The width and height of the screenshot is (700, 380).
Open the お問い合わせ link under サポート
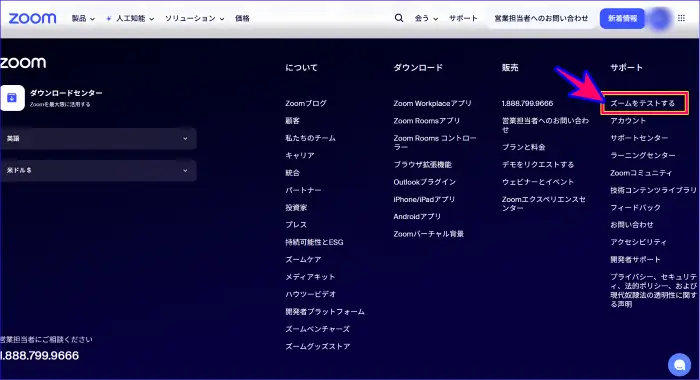pyautogui.click(x=632, y=225)
